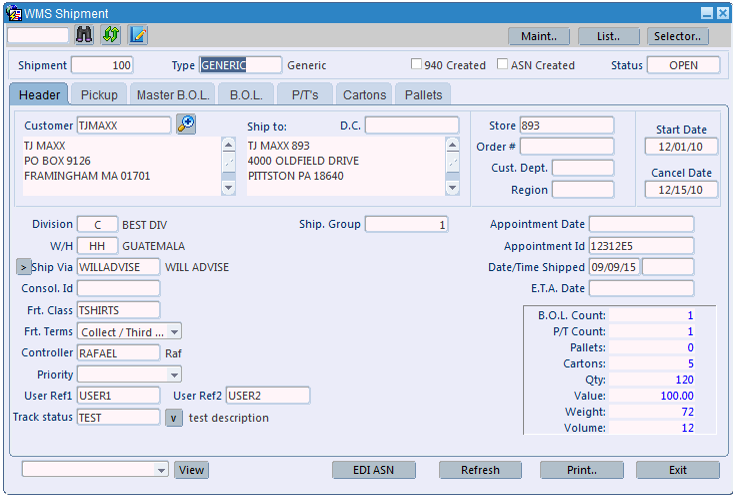733x495 pixels.
Task: Click the Track status v button
Action: click(174, 417)
